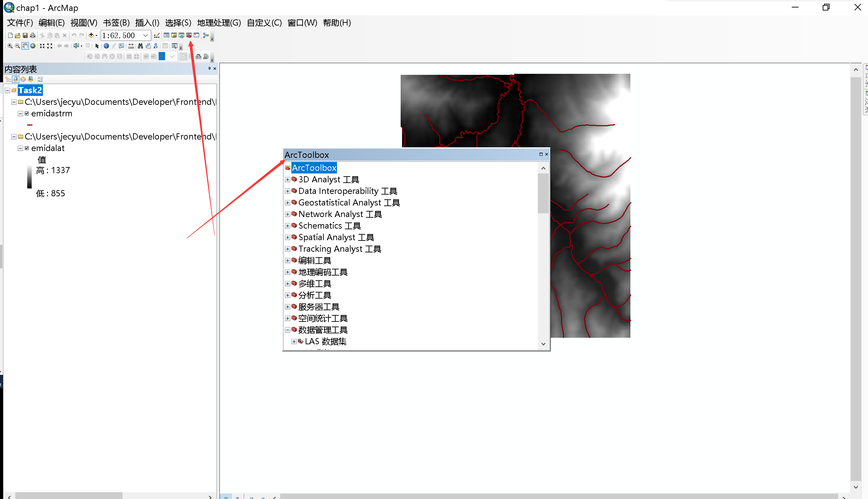The width and height of the screenshot is (868, 499).
Task: Save the map document
Action: click(x=25, y=35)
